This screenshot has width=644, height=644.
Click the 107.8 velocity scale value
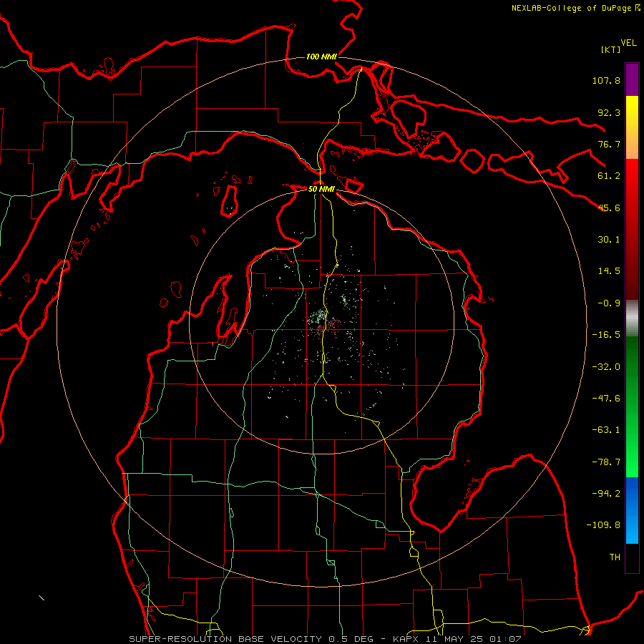click(x=606, y=80)
